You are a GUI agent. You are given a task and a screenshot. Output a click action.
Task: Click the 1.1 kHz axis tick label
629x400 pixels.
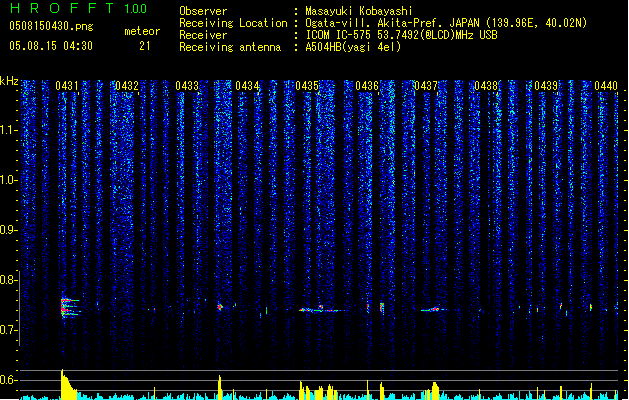[x=9, y=130]
